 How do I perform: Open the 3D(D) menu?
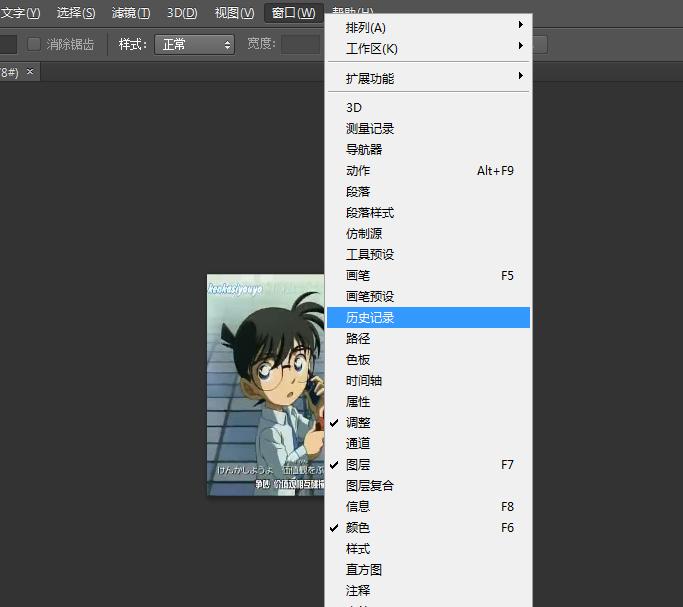click(182, 13)
